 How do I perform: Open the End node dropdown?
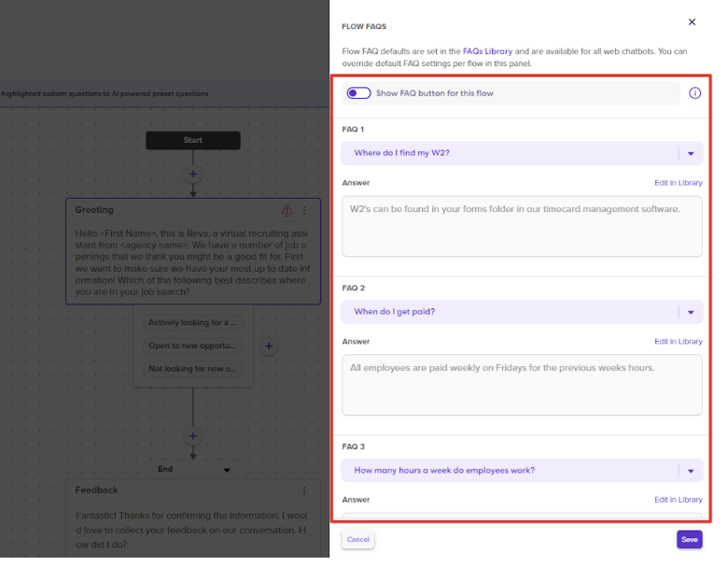click(x=227, y=470)
